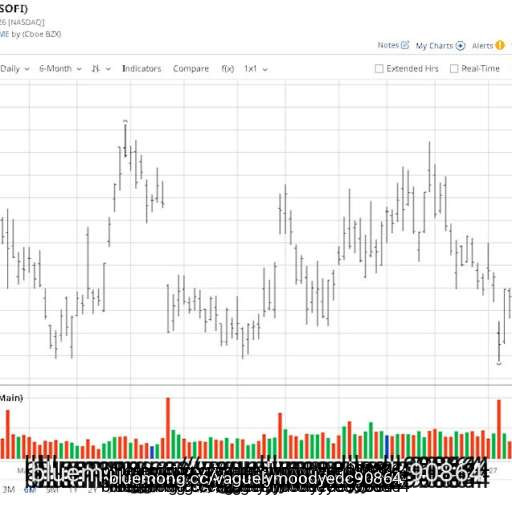Image resolution: width=512 pixels, height=512 pixels.
Task: Click the orange Alerts warning icon
Action: pyautogui.click(x=500, y=45)
